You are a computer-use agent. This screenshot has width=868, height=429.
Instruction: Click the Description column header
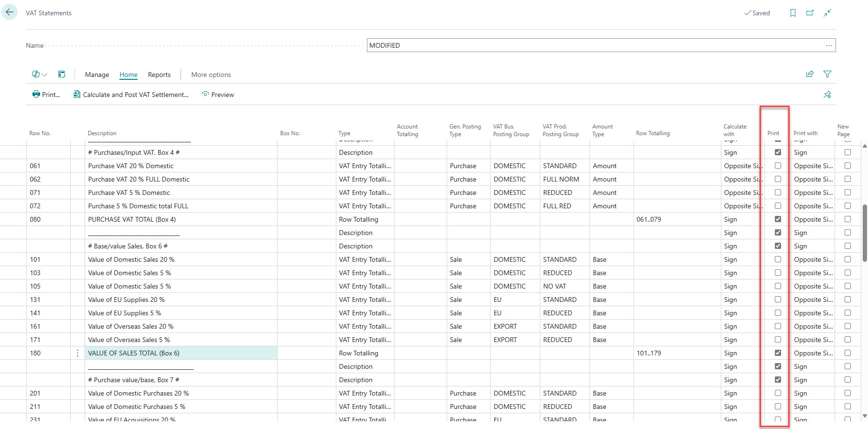102,133
